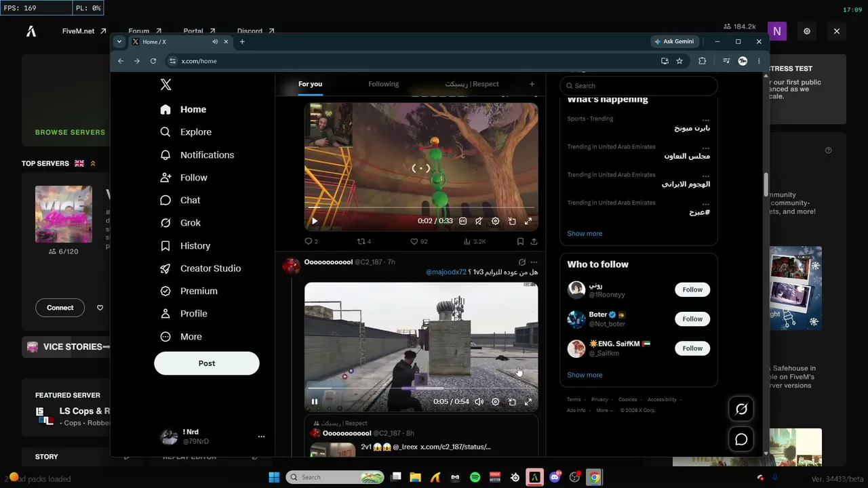Viewport: 868px width, 488px height.
Task: Click the Ask Gemini button
Action: (673, 41)
